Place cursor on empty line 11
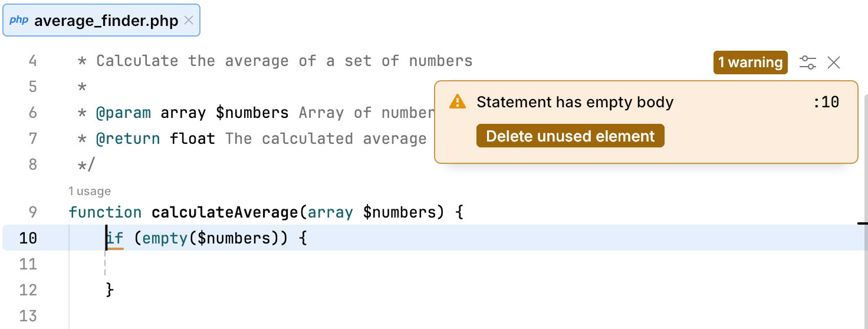868x329 pixels. click(236, 264)
